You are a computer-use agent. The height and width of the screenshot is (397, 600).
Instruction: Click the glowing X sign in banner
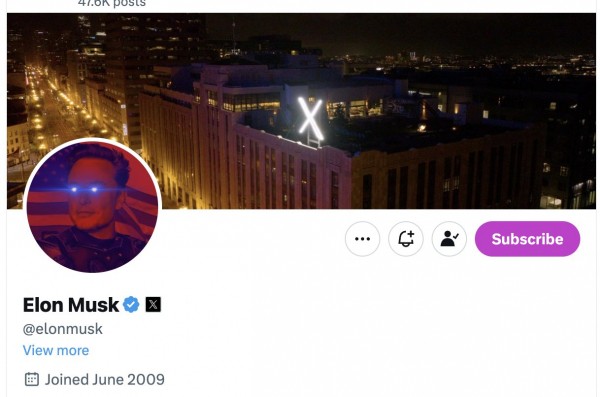coord(310,119)
